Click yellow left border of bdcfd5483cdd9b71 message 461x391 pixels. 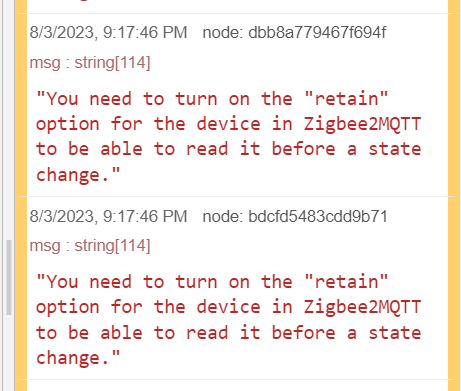coord(21,288)
